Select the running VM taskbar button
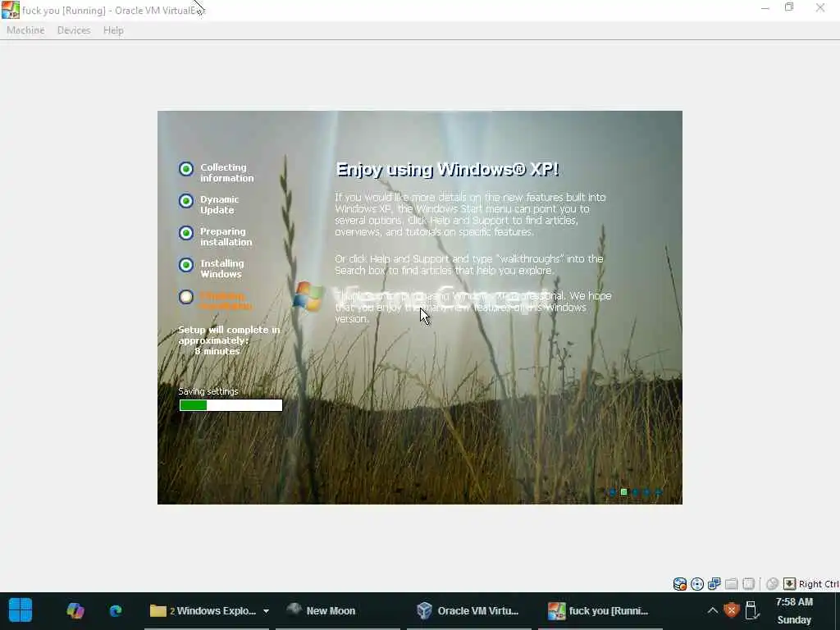This screenshot has height=630, width=840. pos(600,610)
